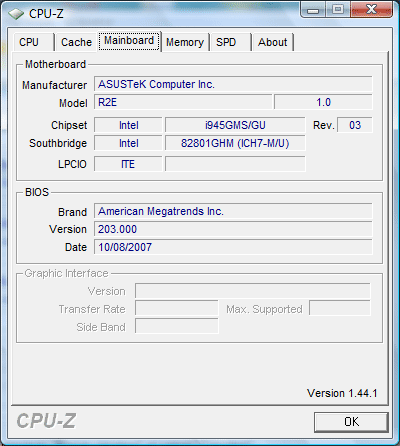This screenshot has width=400, height=446.
Task: Open the SPD tab
Action: click(x=231, y=42)
